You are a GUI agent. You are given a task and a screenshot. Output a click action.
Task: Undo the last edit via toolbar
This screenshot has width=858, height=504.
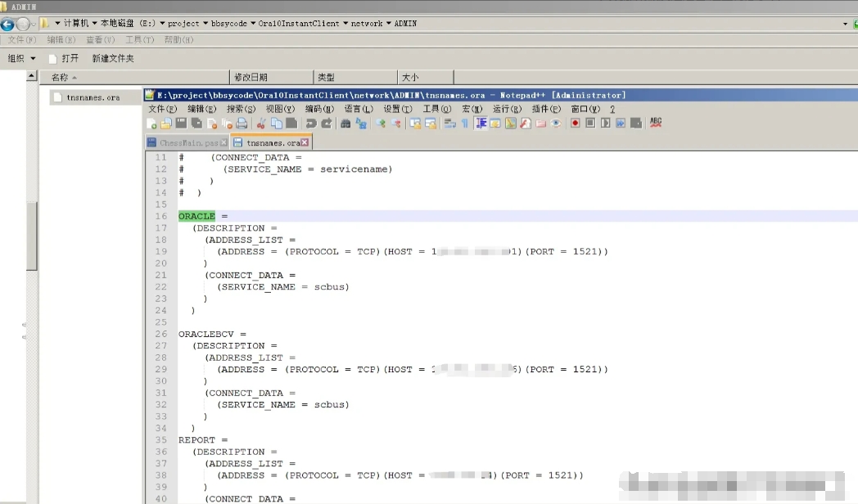[x=311, y=124]
